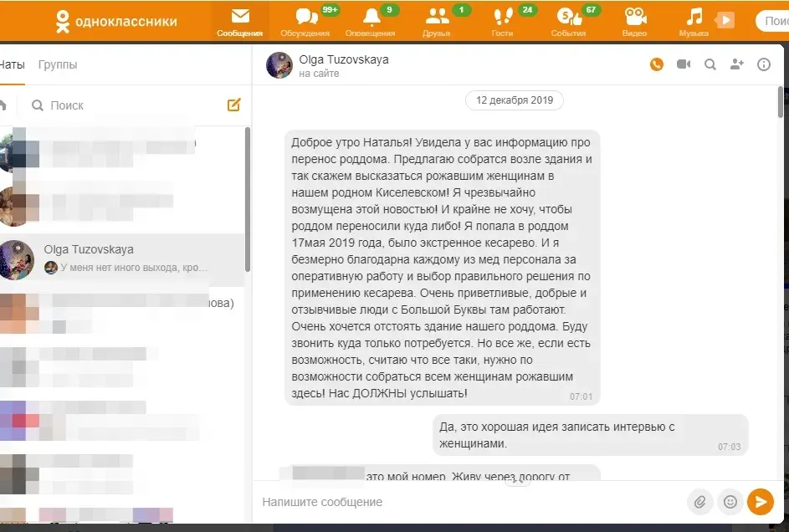Open Olga Tuzovskaya name link in header
Screen dimensions: 789x532
coord(344,59)
